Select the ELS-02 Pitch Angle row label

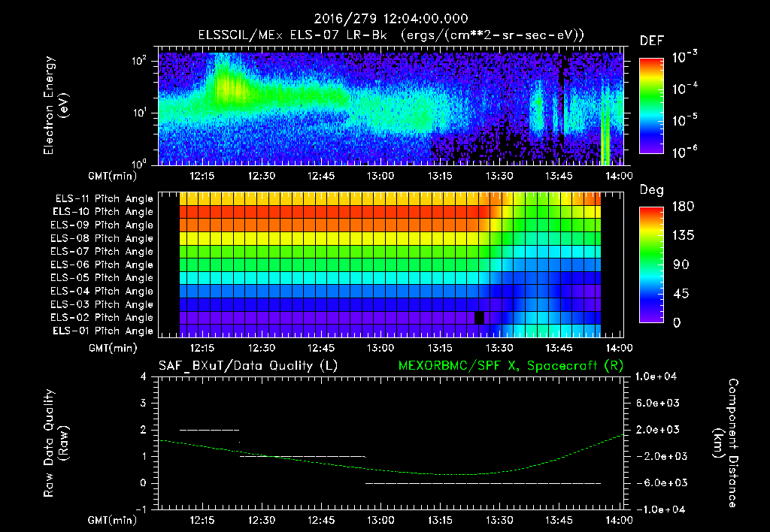coord(102,318)
